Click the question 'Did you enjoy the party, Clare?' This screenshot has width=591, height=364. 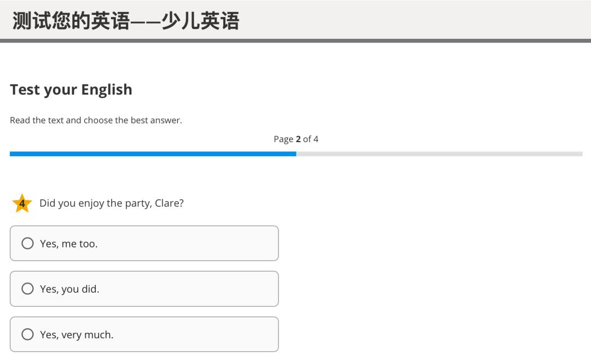112,203
